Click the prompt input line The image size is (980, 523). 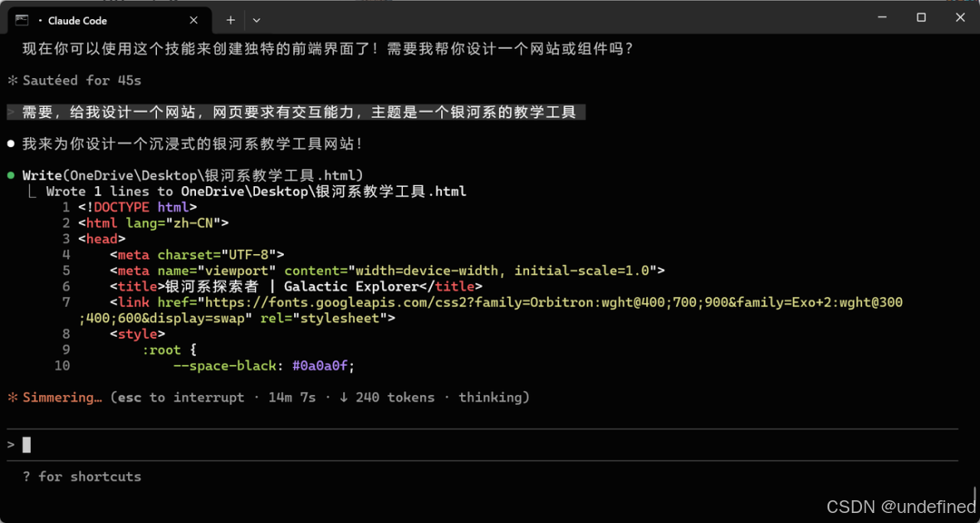(481, 445)
